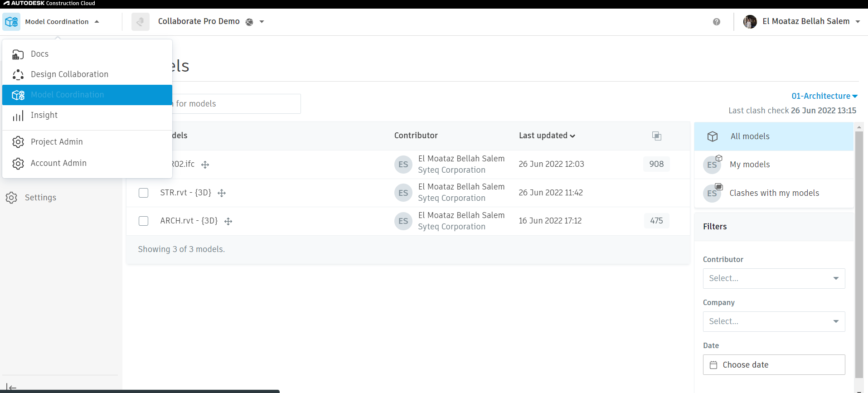Open the 01-Architecture coordination space dropdown
868x393 pixels.
point(824,96)
